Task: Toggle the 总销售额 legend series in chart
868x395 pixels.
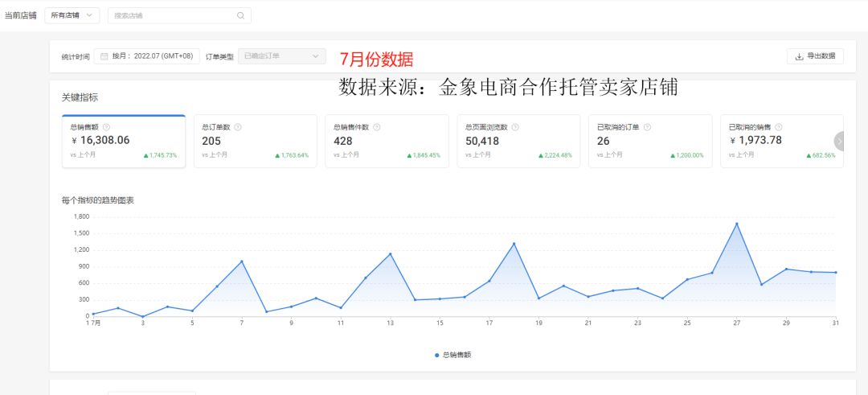Action: click(453, 355)
